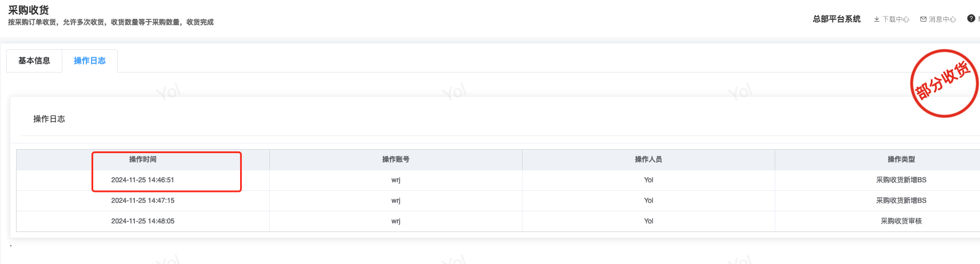Click the question mark help icon
This screenshot has height=264, width=980.
click(971, 19)
